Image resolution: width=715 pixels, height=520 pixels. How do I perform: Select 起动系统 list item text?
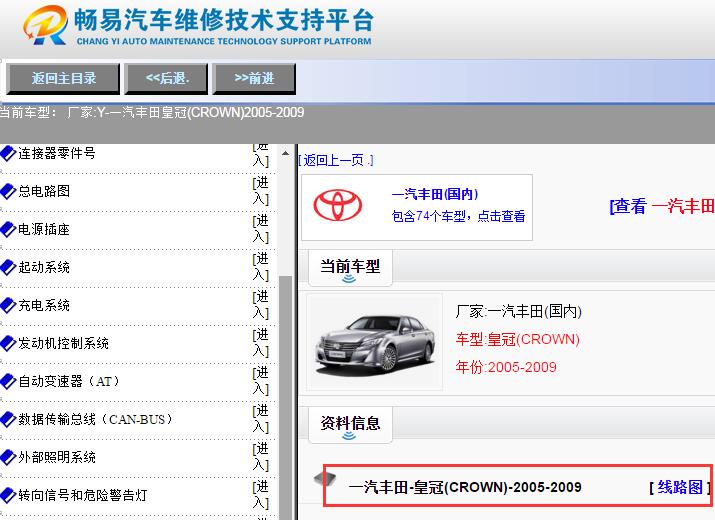(44, 267)
